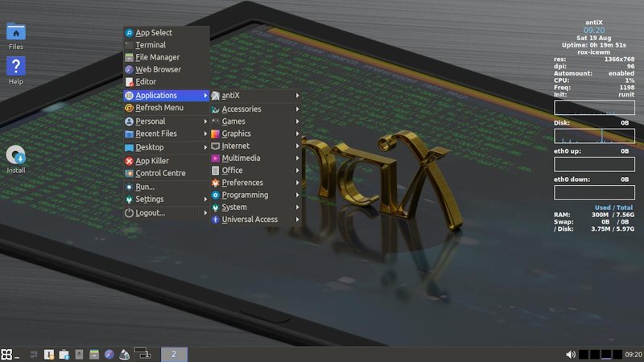
Task: Open the Preferences category
Action: [x=255, y=183]
